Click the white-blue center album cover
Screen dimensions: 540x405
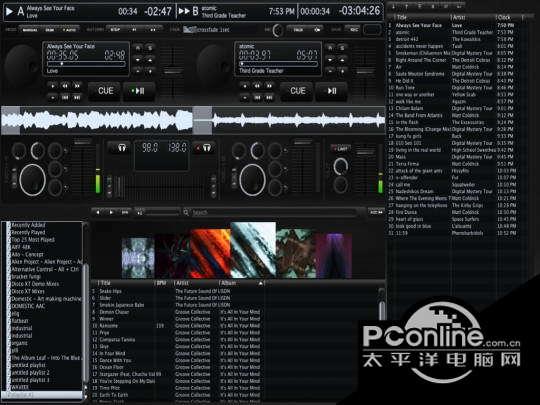253,250
